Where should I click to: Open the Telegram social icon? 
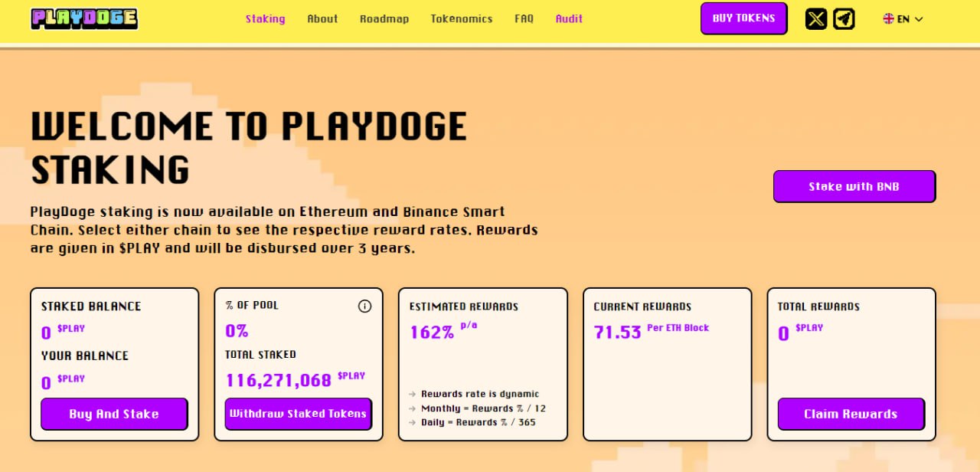[x=844, y=18]
